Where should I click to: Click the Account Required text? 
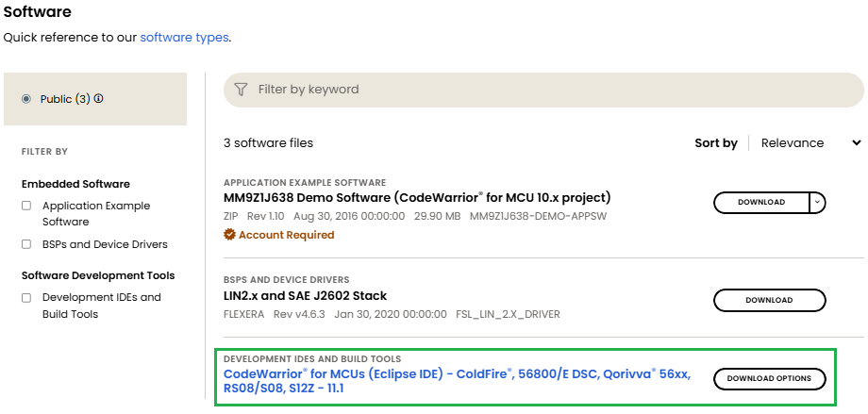pyautogui.click(x=286, y=235)
